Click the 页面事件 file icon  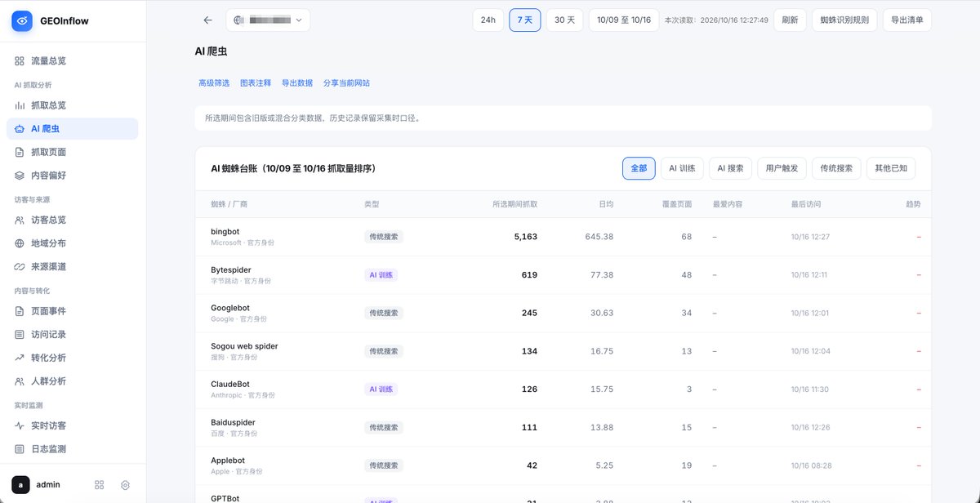(x=20, y=311)
